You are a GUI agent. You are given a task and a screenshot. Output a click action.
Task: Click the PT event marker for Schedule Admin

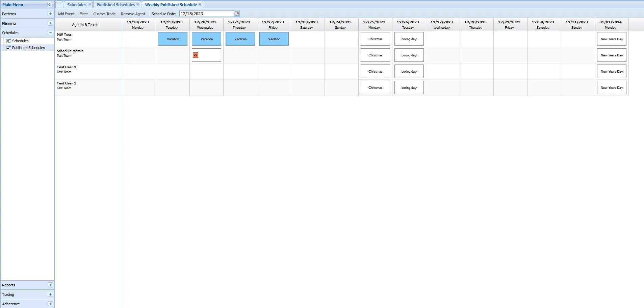pyautogui.click(x=196, y=55)
